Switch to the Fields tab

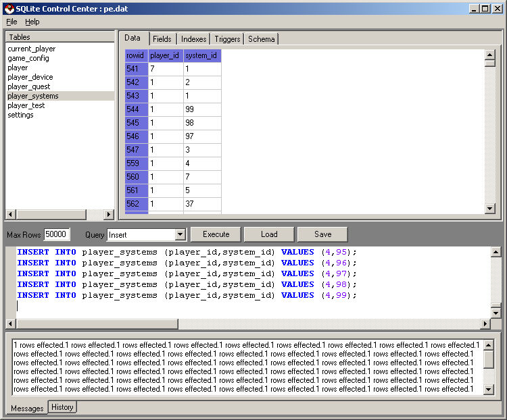[x=162, y=39]
